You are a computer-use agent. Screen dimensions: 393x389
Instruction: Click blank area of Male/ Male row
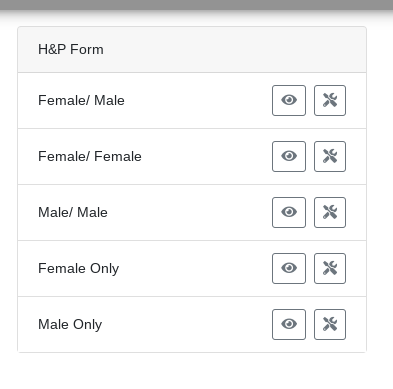[190, 212]
